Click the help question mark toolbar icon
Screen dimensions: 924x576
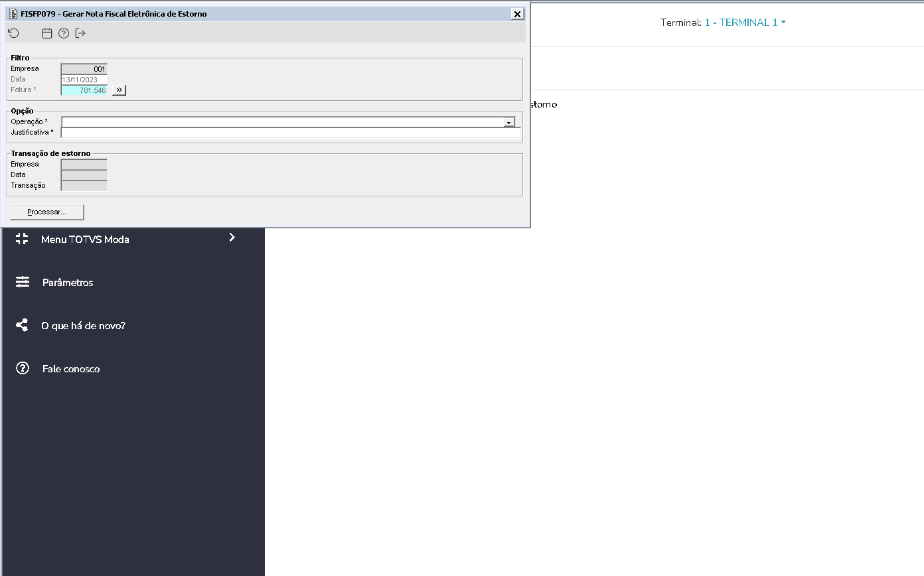coord(64,33)
